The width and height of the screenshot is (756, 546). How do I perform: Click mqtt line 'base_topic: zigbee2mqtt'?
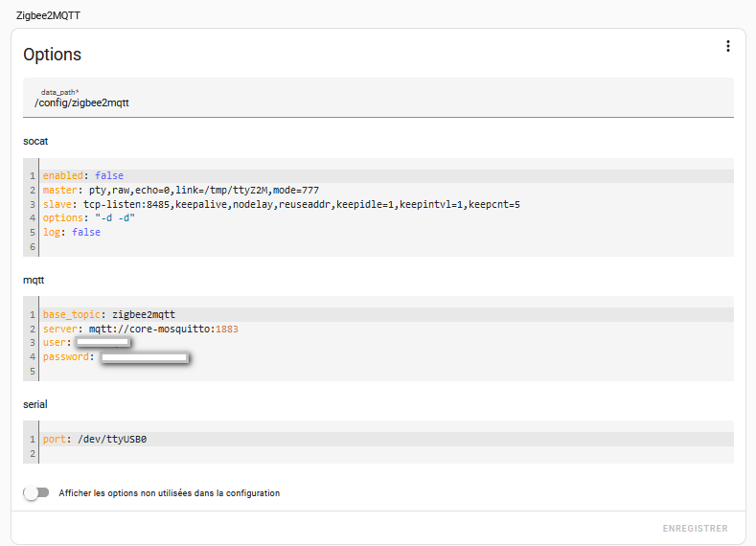pos(386,315)
